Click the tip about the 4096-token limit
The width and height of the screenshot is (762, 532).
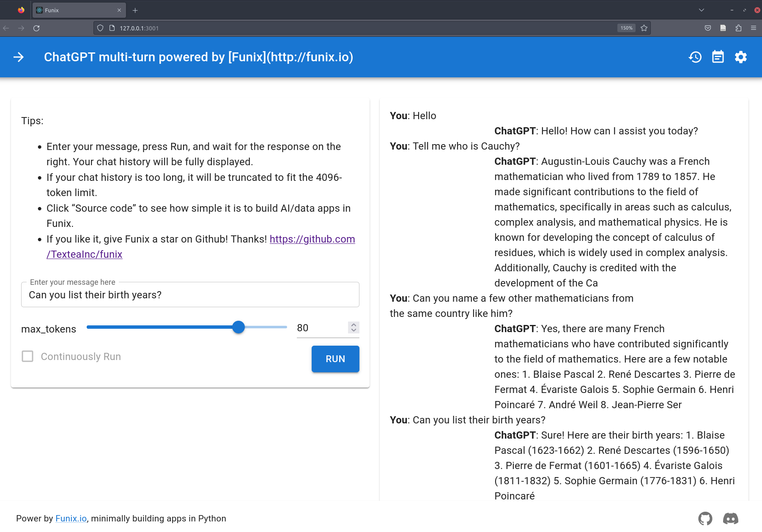(x=194, y=185)
